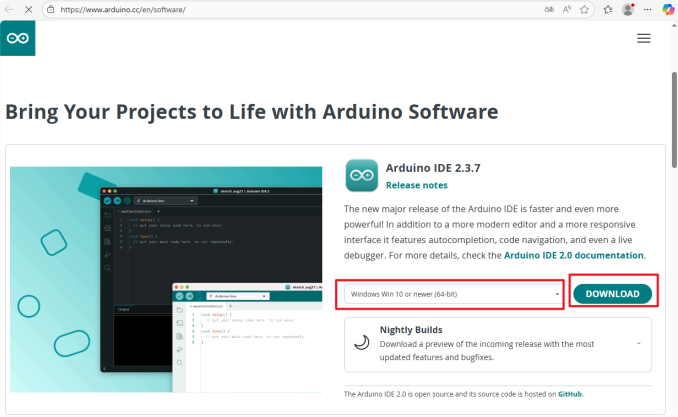
Task: Go back using the browser back arrow
Action: click(9, 9)
